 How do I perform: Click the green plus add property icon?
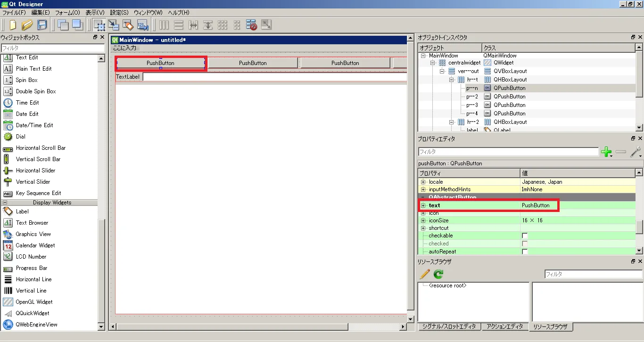(606, 152)
